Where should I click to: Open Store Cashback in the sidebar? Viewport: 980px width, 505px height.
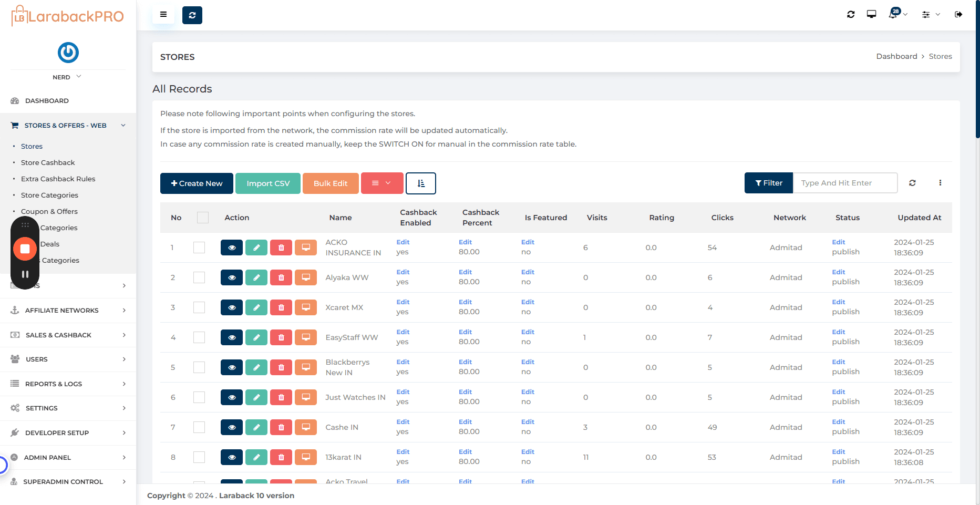coord(48,162)
